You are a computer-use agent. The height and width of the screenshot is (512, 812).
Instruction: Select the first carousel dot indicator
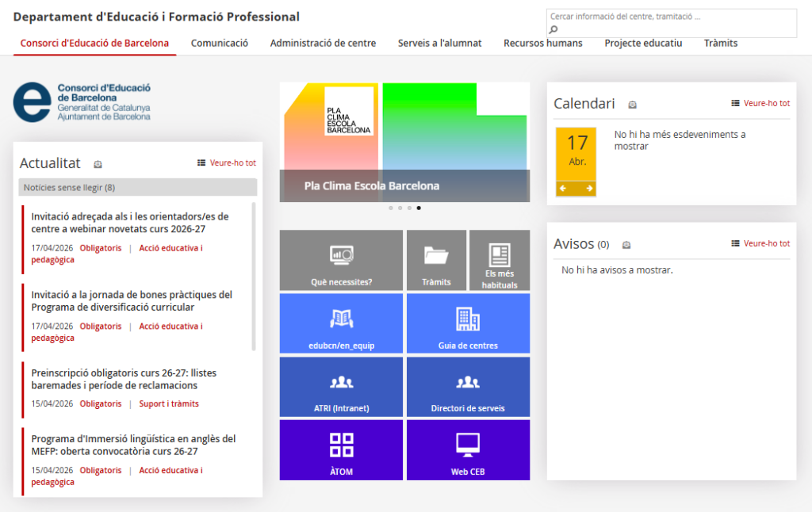pos(390,208)
